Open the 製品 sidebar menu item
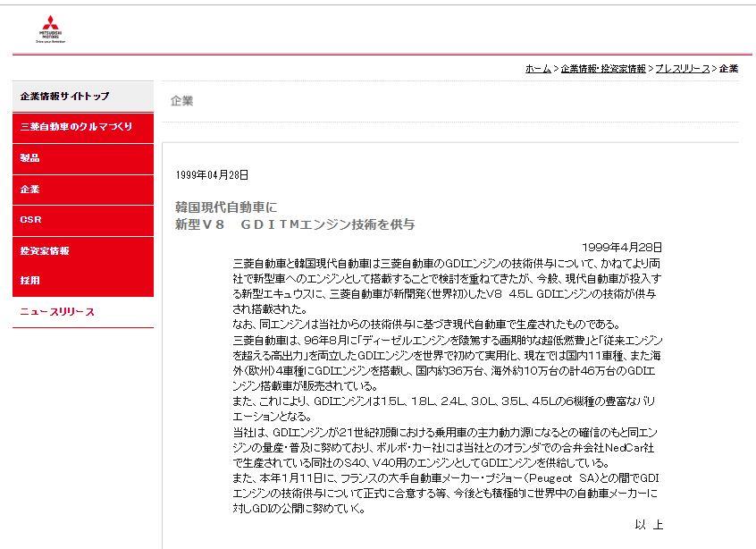756x549 pixels. (x=83, y=159)
